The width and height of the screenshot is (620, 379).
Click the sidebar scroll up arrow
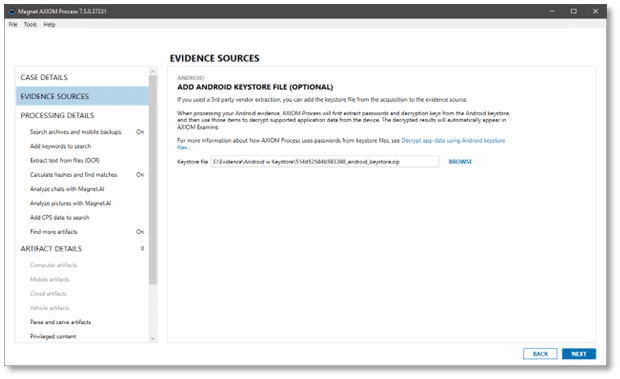click(x=153, y=72)
